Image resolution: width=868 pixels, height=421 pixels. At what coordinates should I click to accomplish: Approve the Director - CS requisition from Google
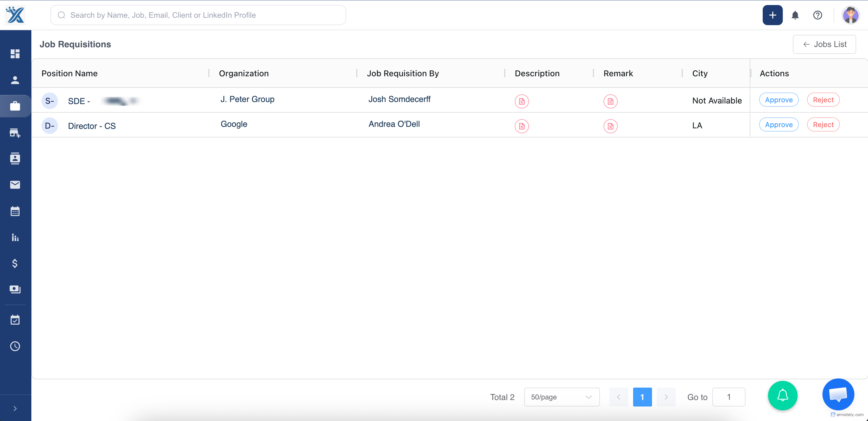(x=779, y=125)
